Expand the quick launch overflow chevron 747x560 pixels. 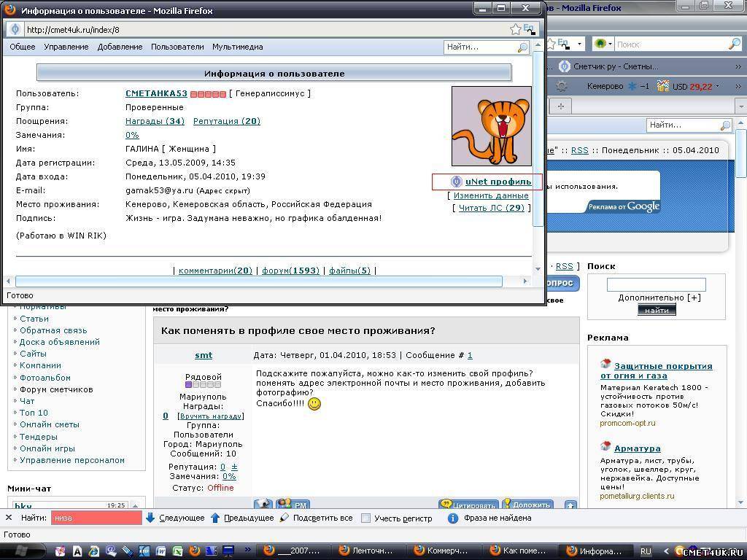(247, 550)
